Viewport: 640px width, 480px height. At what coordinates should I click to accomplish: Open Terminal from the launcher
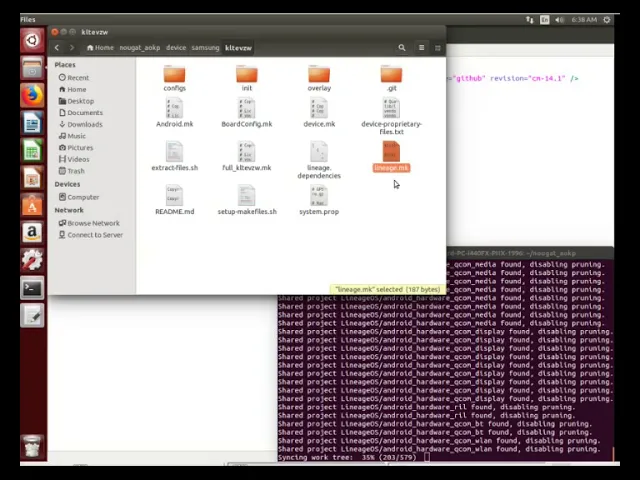point(32,288)
